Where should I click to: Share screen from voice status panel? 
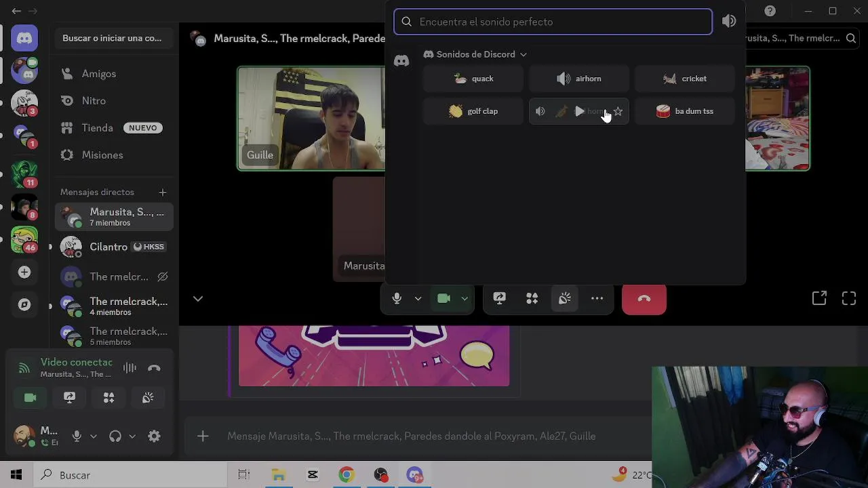point(69,398)
